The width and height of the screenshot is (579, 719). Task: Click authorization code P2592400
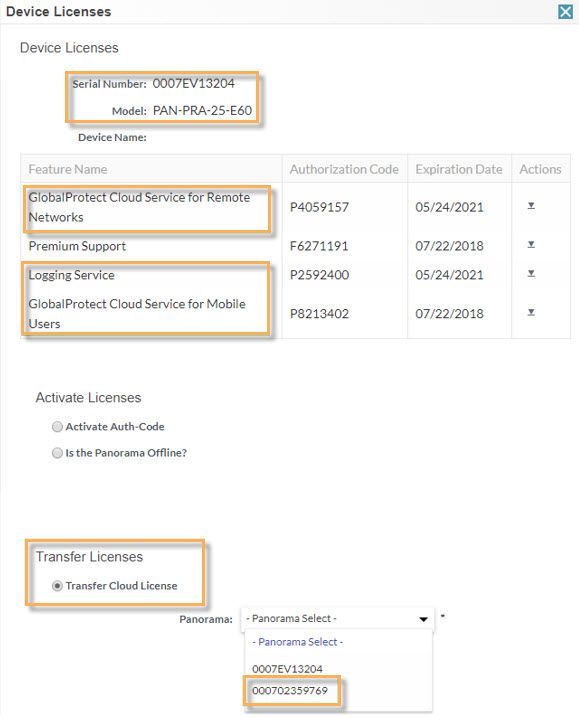click(x=319, y=275)
